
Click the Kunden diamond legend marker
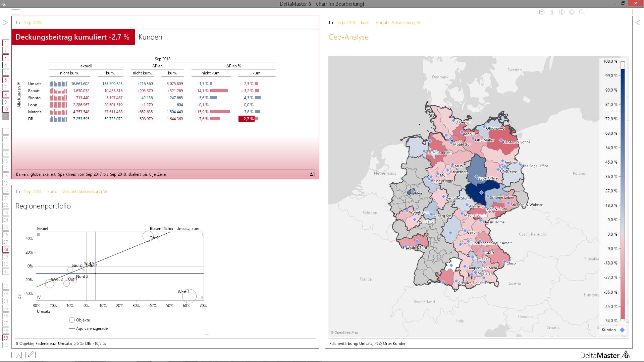point(622,330)
